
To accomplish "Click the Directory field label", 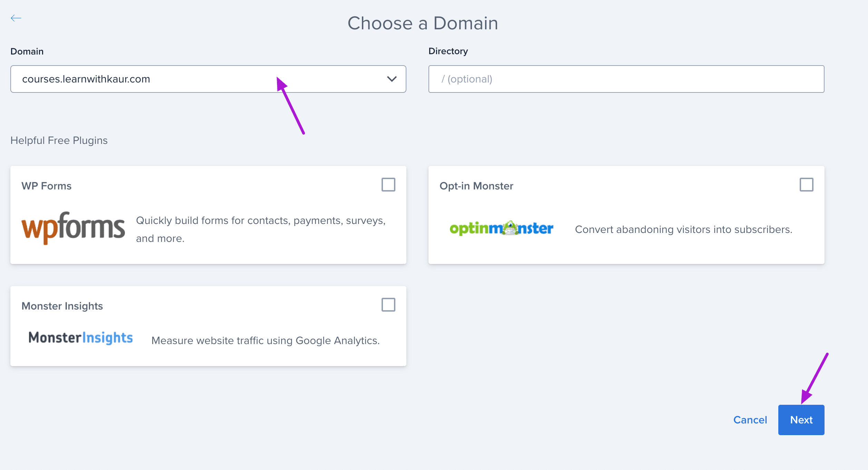I will [x=448, y=51].
